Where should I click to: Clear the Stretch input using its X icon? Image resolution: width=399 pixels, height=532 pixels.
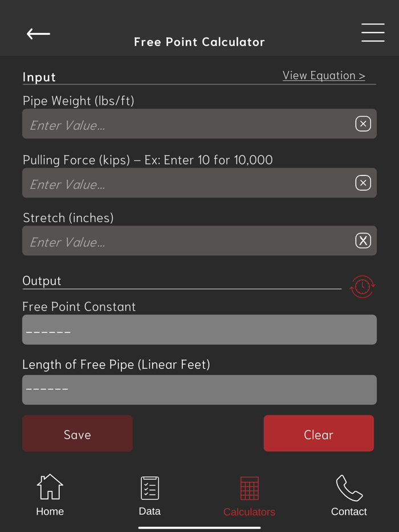(x=363, y=240)
